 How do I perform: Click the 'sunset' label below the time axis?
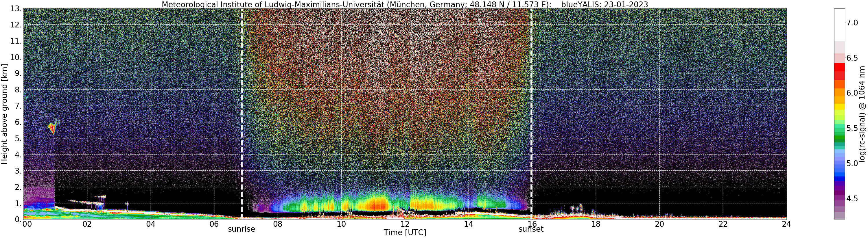531,229
